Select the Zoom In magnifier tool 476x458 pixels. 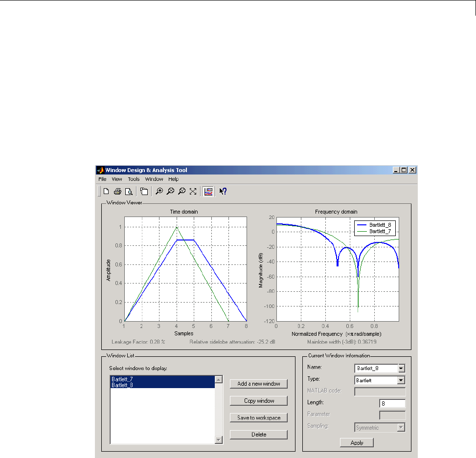click(x=159, y=192)
